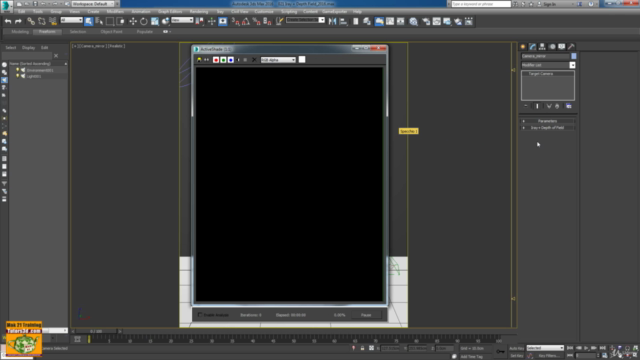The height and width of the screenshot is (360, 640).
Task: Open the Graph Editors menu
Action: pos(170,11)
